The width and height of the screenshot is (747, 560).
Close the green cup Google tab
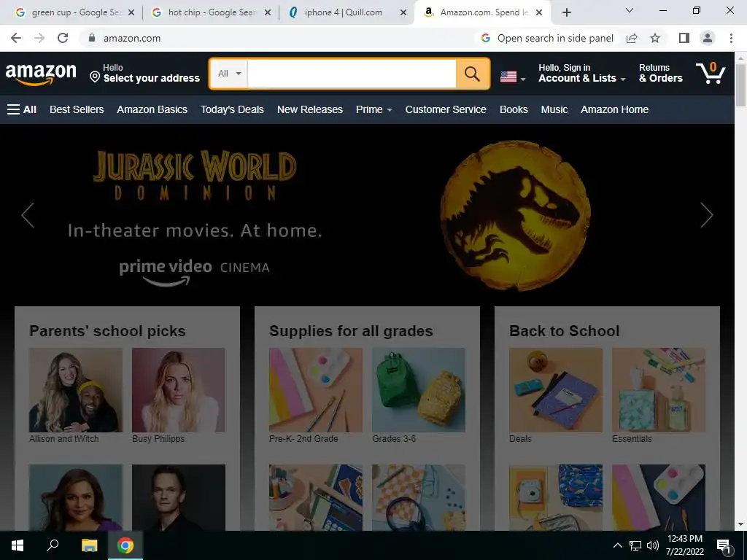tap(131, 12)
